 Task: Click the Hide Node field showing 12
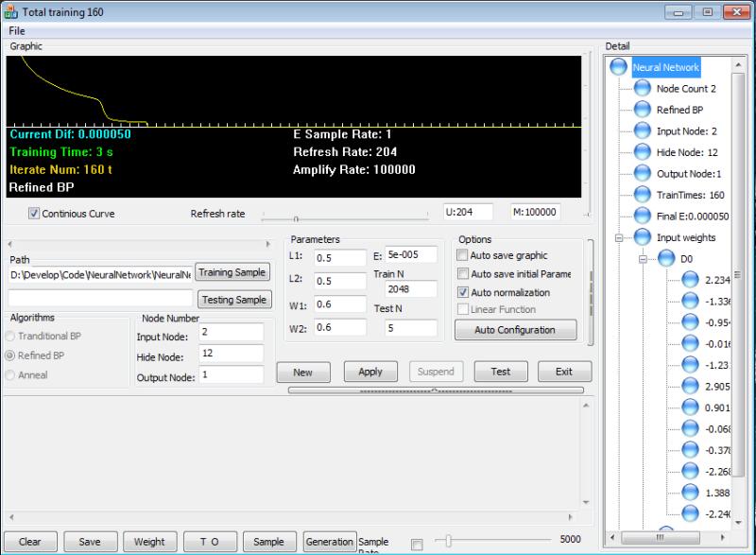point(231,354)
